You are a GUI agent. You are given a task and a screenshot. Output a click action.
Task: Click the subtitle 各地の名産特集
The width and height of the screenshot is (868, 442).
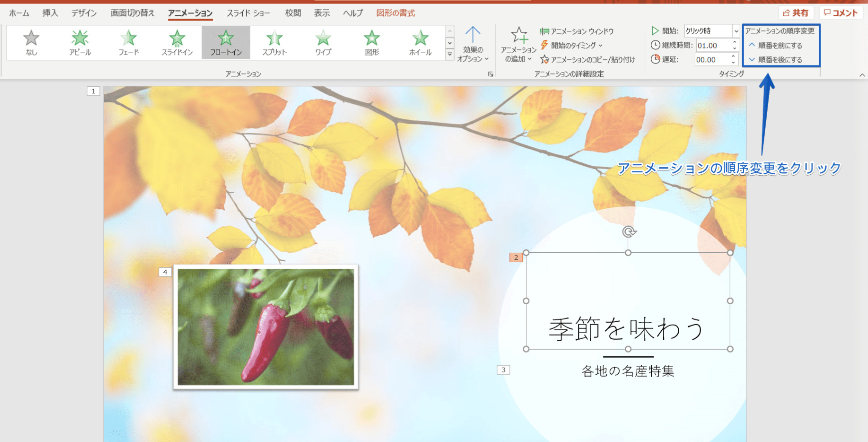(x=628, y=371)
